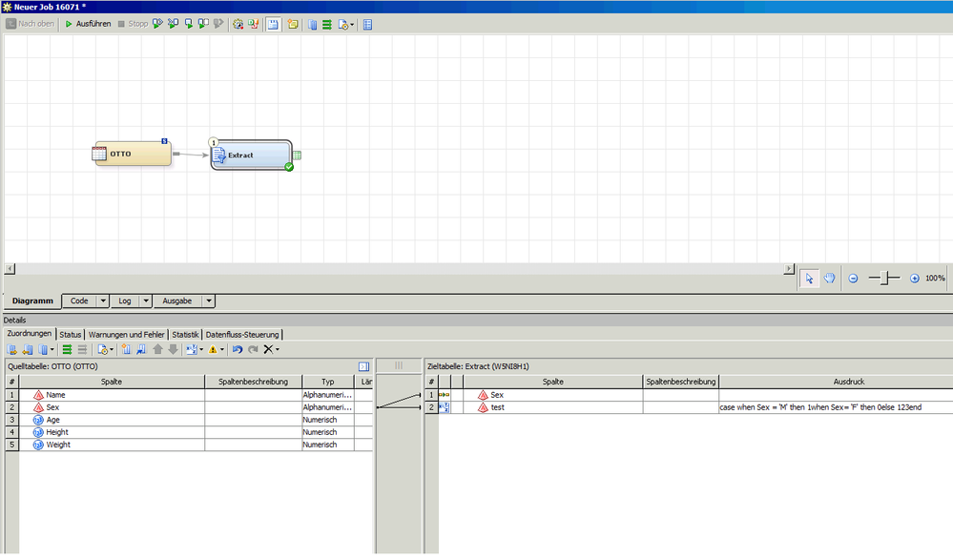Viewport: 953px width, 560px height.
Task: Click the save icon in top toolbar
Action: (x=273, y=24)
